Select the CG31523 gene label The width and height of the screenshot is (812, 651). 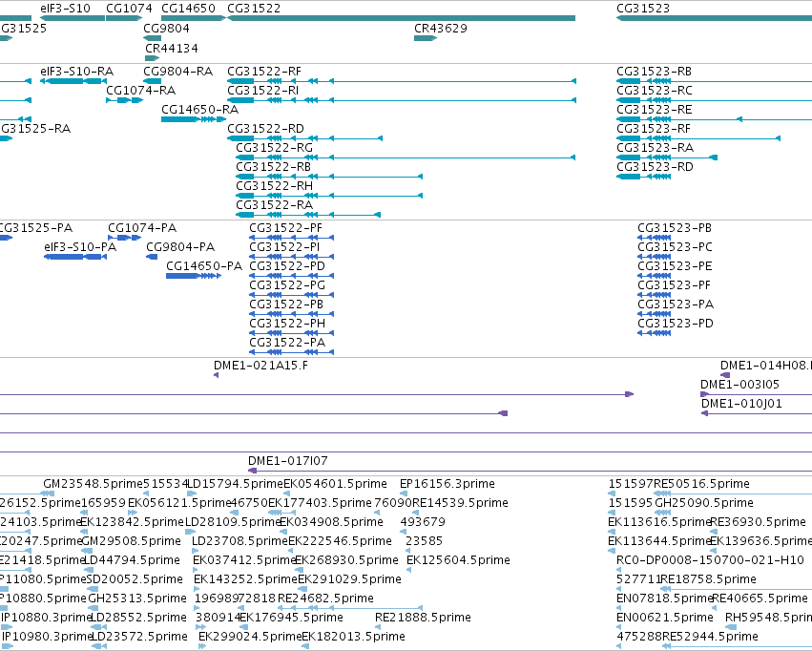pyautogui.click(x=643, y=9)
